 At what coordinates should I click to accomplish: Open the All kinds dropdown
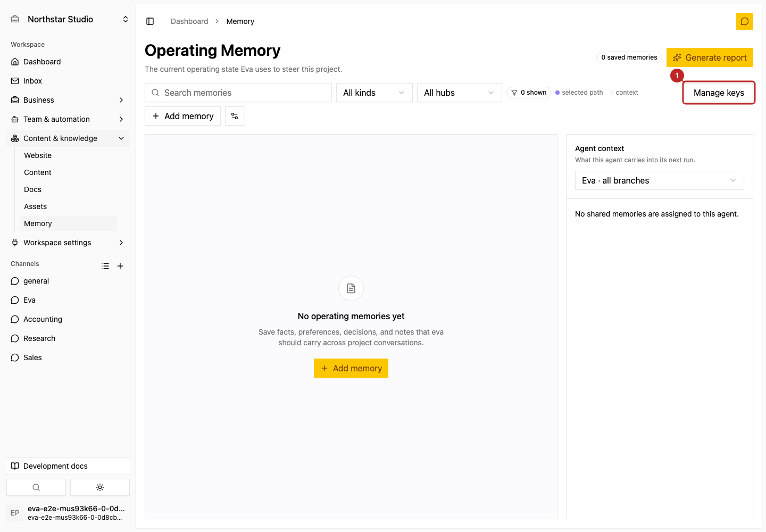(374, 93)
